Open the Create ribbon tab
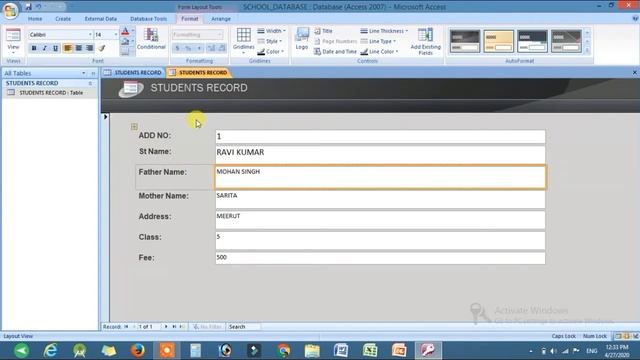The width and height of the screenshot is (640, 360). 63,19
